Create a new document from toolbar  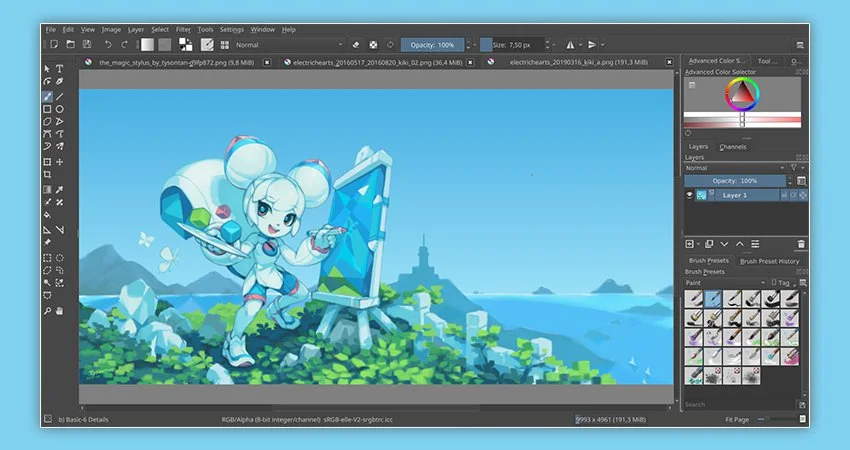[x=54, y=44]
